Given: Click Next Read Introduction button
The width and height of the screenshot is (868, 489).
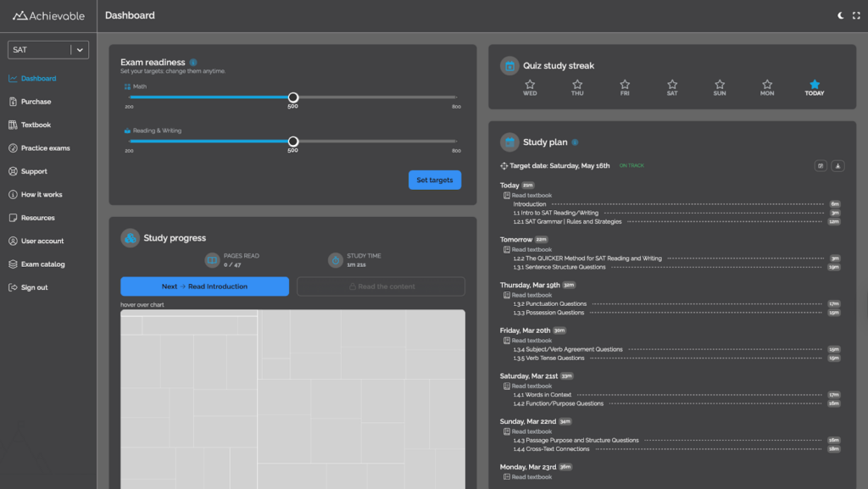Looking at the screenshot, I should [204, 286].
